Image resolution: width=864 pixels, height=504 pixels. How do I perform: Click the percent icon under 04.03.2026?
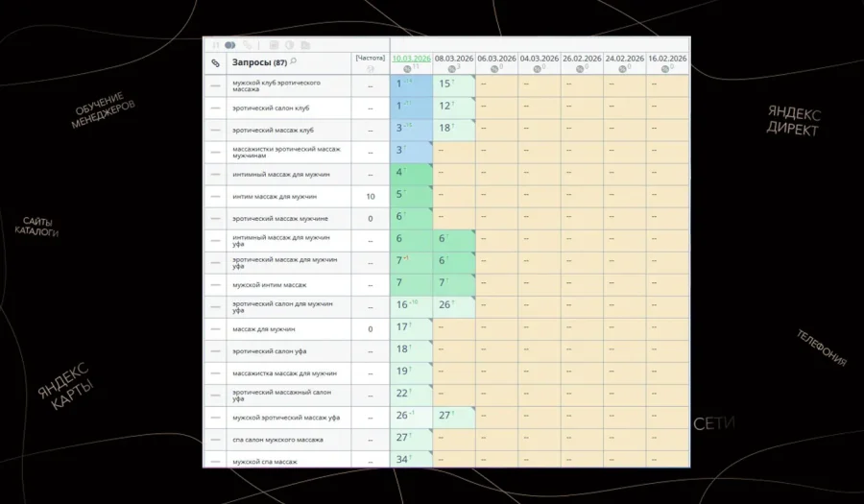[x=537, y=69]
